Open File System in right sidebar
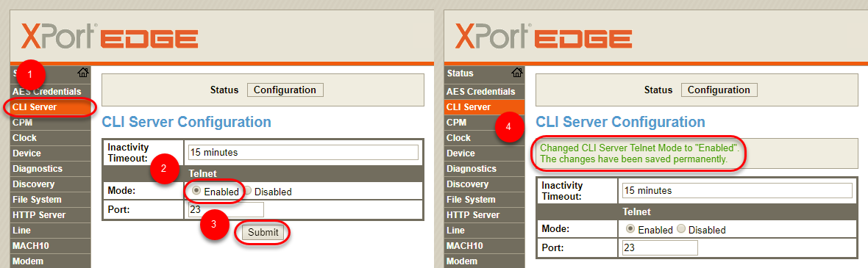This screenshot has width=868, height=268. [484, 200]
